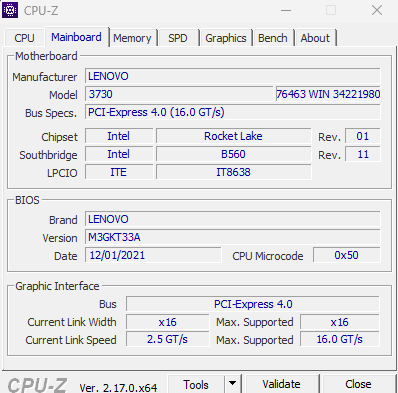Screen dimensions: 398x393
Task: Click the Max. Supported speed 16.0 GT/s
Action: (340, 339)
